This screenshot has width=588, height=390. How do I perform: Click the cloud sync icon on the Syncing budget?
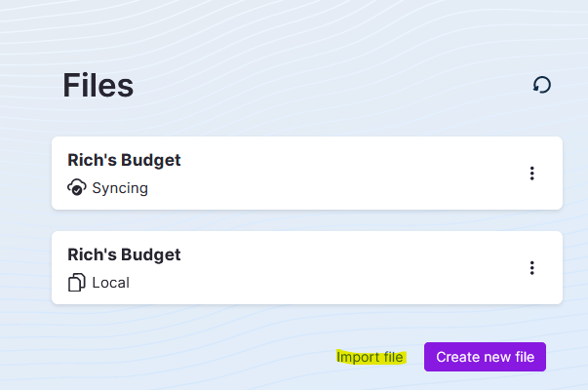tap(77, 188)
